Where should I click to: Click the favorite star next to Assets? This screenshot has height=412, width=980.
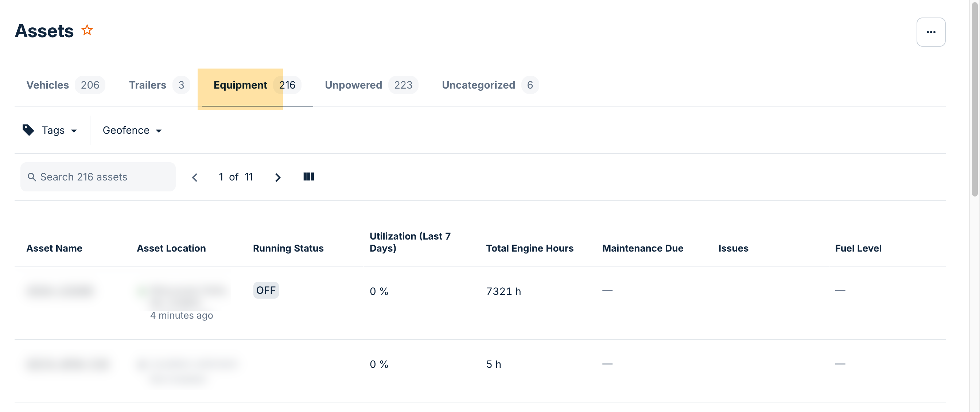(x=87, y=30)
